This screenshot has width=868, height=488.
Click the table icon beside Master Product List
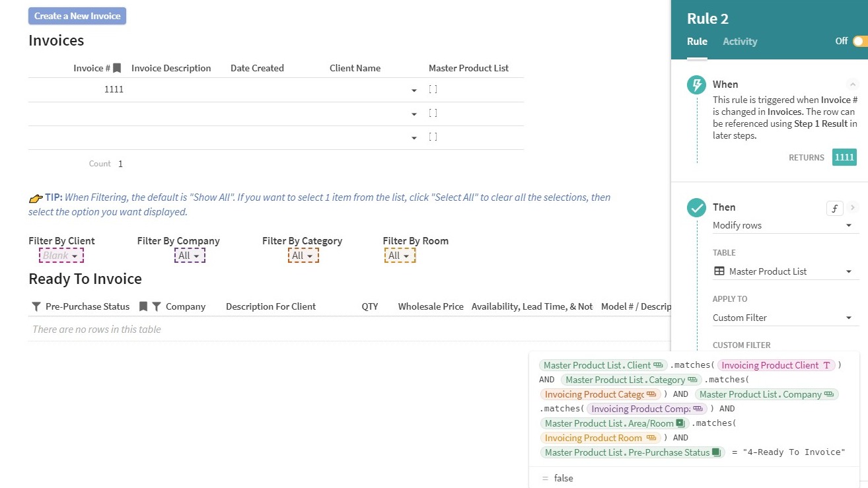click(x=719, y=271)
